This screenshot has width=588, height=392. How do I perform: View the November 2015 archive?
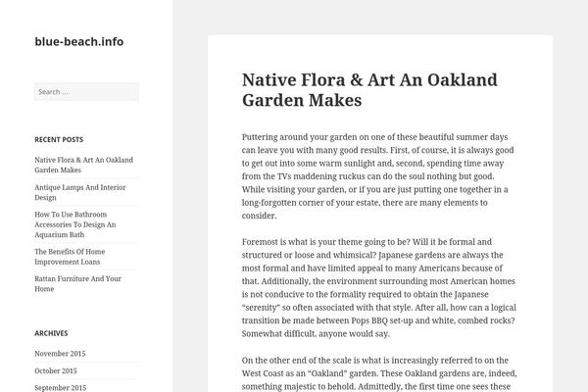pos(60,354)
